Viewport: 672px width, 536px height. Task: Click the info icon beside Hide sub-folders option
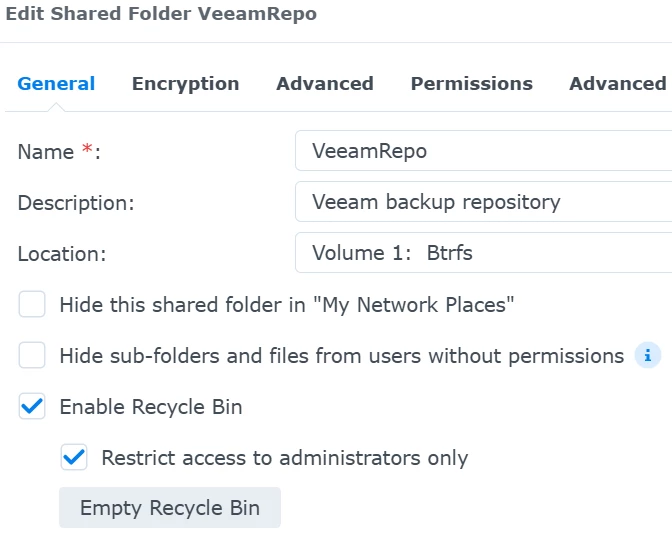pos(648,355)
